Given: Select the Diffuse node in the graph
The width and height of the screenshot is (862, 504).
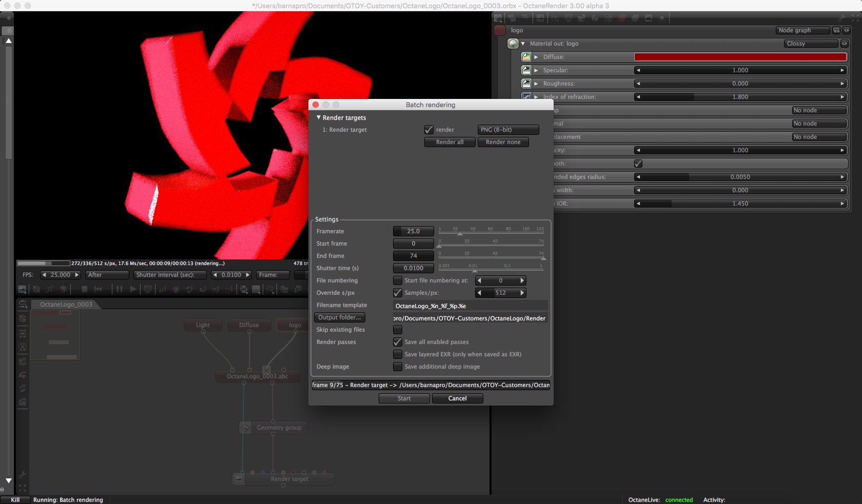Looking at the screenshot, I should coord(249,325).
